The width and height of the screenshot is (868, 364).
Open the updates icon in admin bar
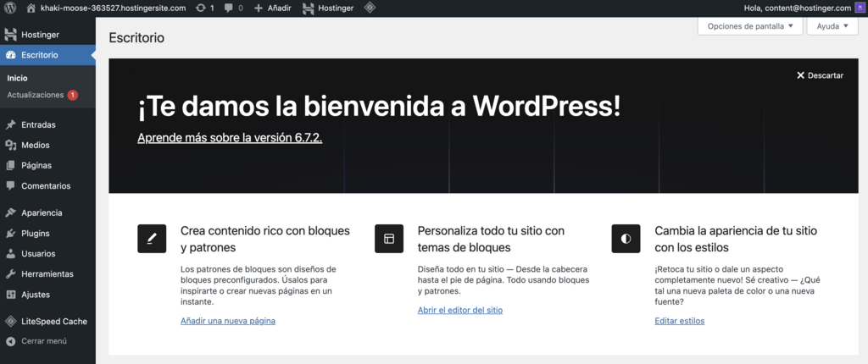tap(199, 8)
